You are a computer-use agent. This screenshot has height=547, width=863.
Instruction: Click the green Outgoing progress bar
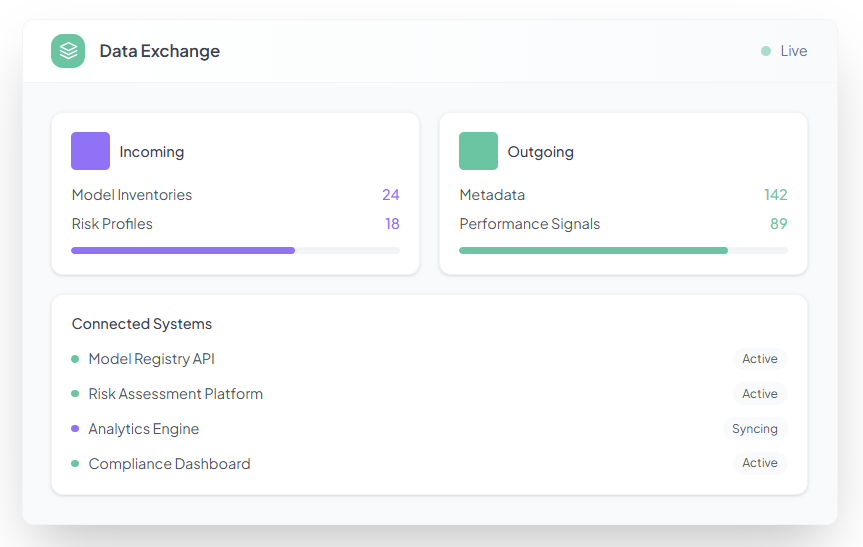click(593, 250)
